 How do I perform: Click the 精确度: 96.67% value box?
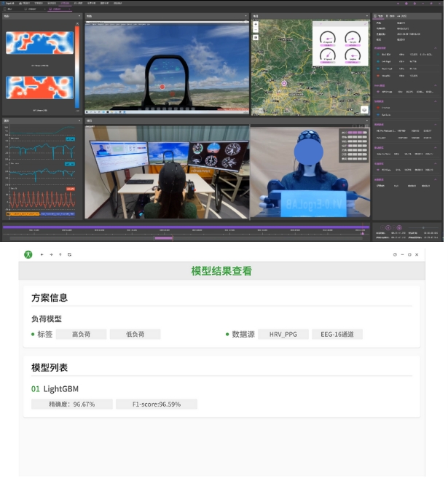click(71, 404)
